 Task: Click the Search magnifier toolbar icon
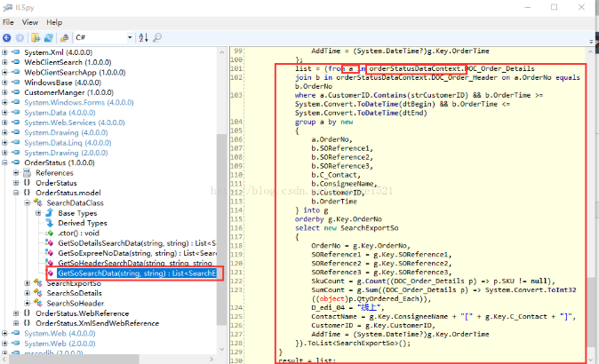point(157,37)
